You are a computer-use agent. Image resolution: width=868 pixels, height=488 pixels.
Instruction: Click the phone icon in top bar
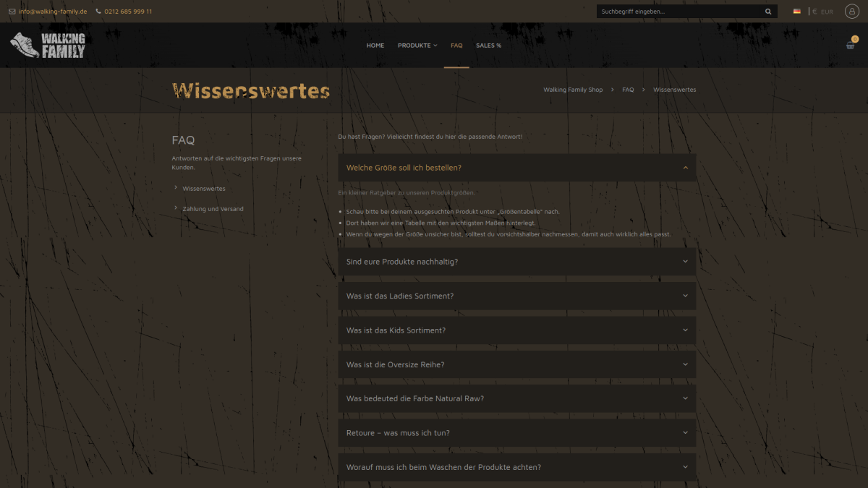coord(98,12)
